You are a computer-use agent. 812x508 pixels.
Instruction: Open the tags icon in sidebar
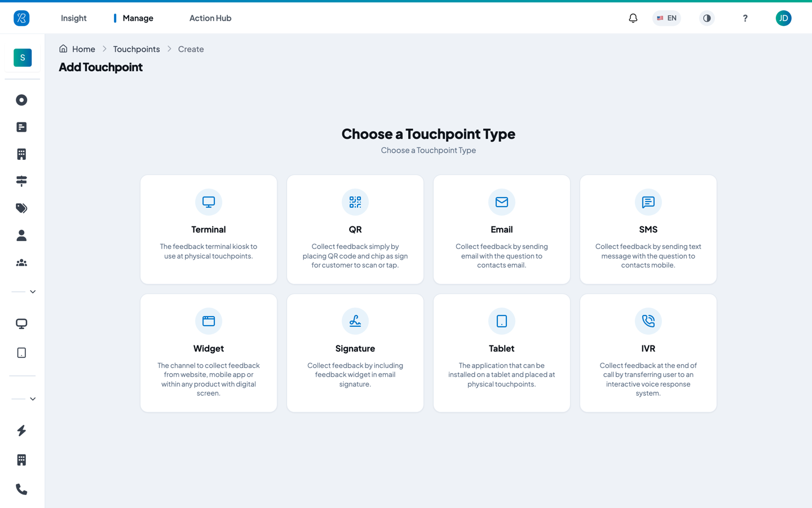21,208
